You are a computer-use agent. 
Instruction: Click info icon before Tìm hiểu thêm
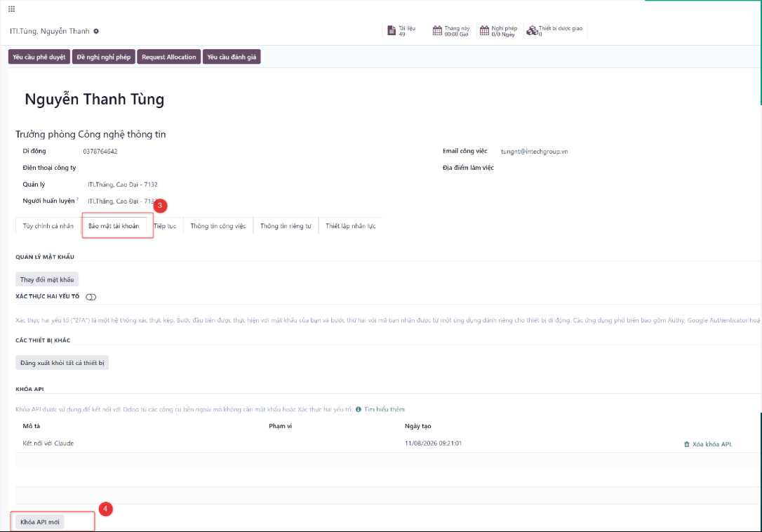[359, 409]
